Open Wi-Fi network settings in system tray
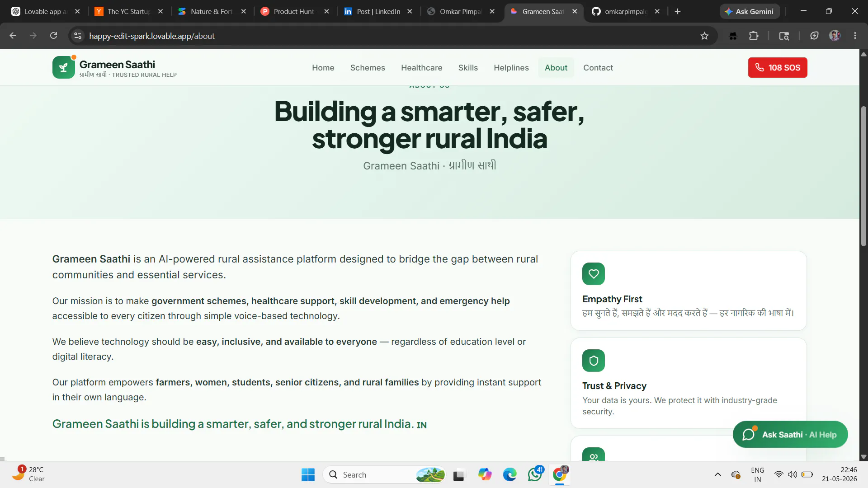The width and height of the screenshot is (868, 488). 778,474
